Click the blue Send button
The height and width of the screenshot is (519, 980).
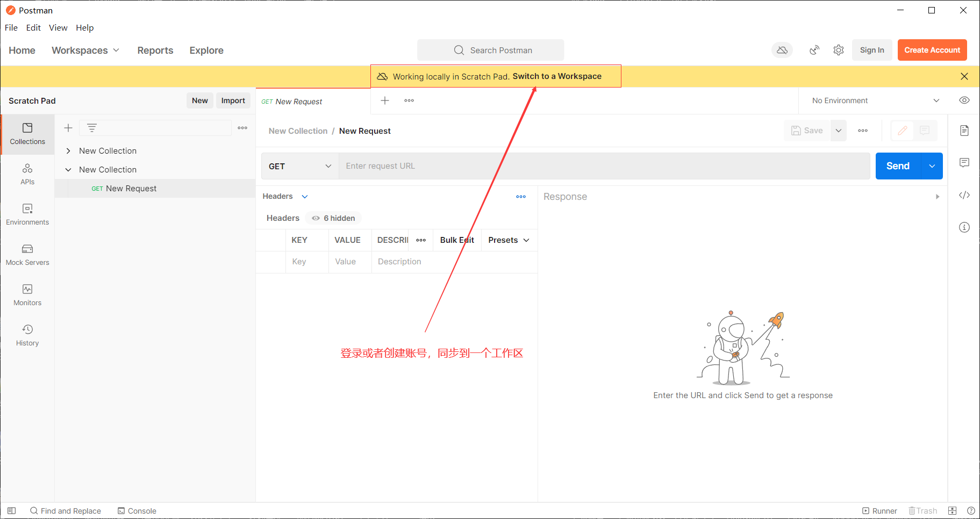(898, 166)
